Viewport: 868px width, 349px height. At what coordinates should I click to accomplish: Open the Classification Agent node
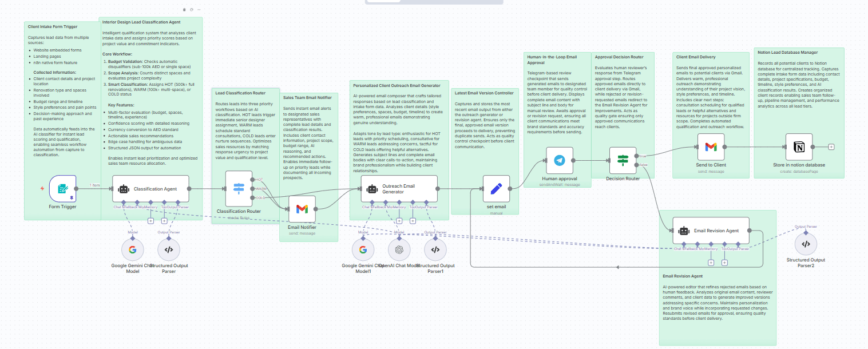coord(150,188)
